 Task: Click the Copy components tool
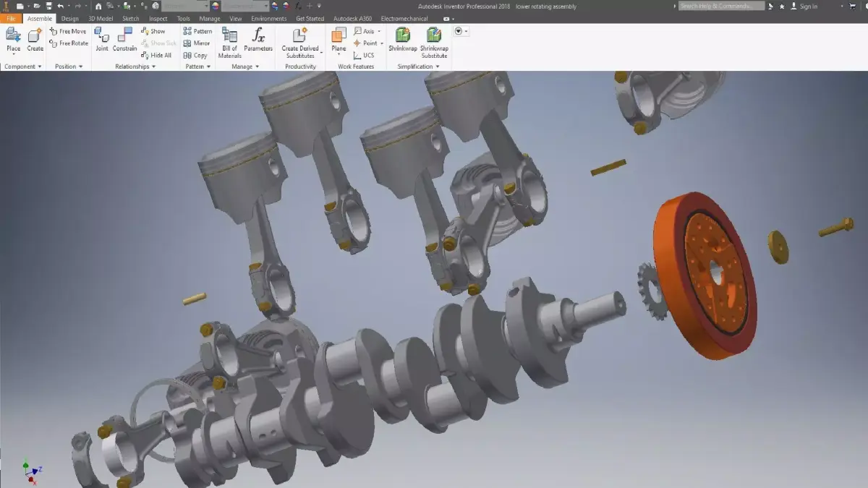point(195,55)
